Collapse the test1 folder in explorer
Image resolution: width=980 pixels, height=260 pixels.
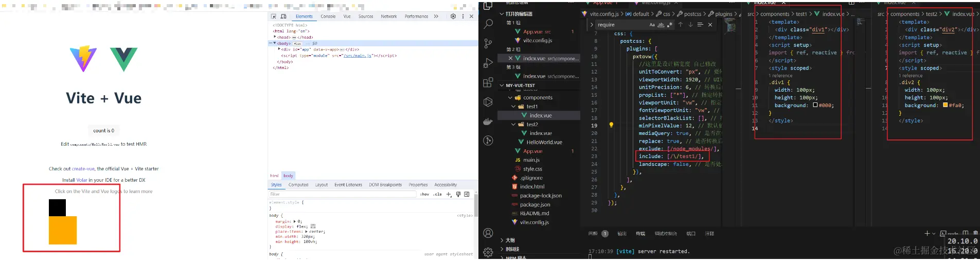click(513, 107)
